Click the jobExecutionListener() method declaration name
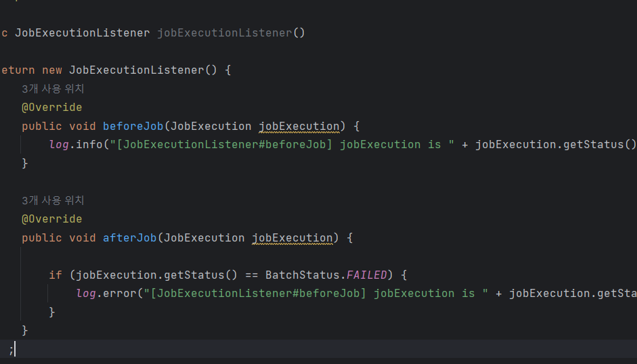 click(225, 33)
